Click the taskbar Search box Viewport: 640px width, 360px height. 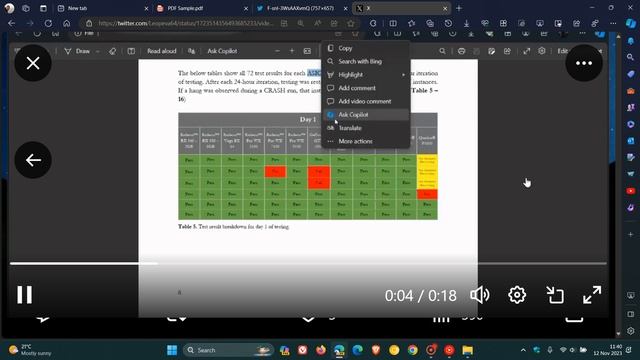pyautogui.click(x=228, y=350)
